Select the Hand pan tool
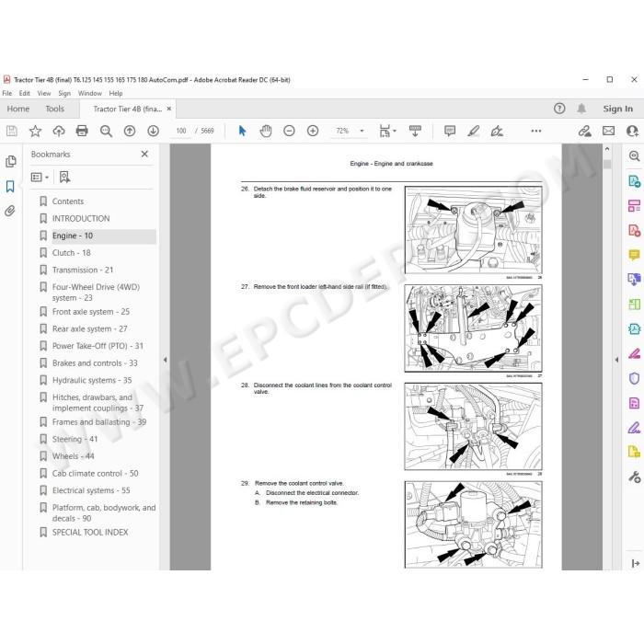644x644 pixels. [266, 131]
